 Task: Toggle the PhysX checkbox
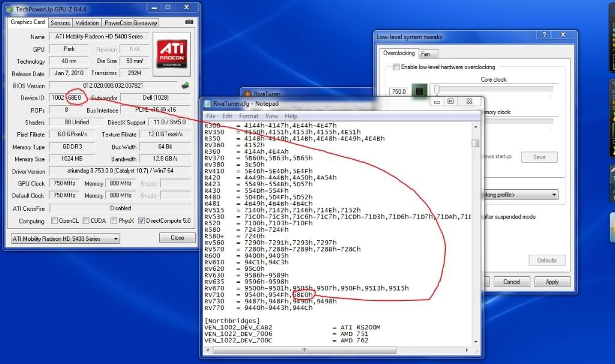[114, 221]
